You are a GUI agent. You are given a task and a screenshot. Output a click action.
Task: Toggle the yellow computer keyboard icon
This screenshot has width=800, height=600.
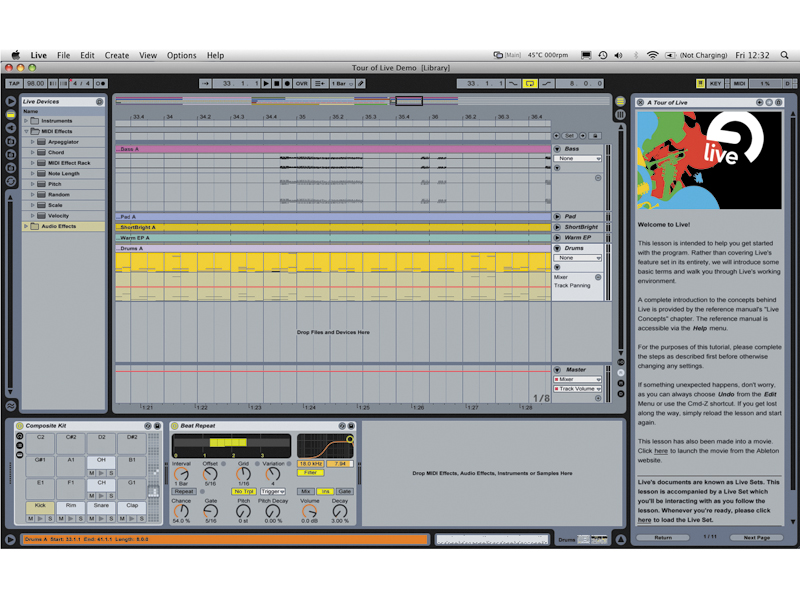[x=701, y=83]
